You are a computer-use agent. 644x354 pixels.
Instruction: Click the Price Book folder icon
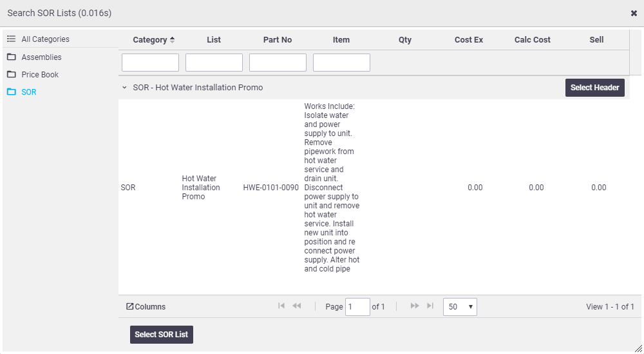pos(12,74)
